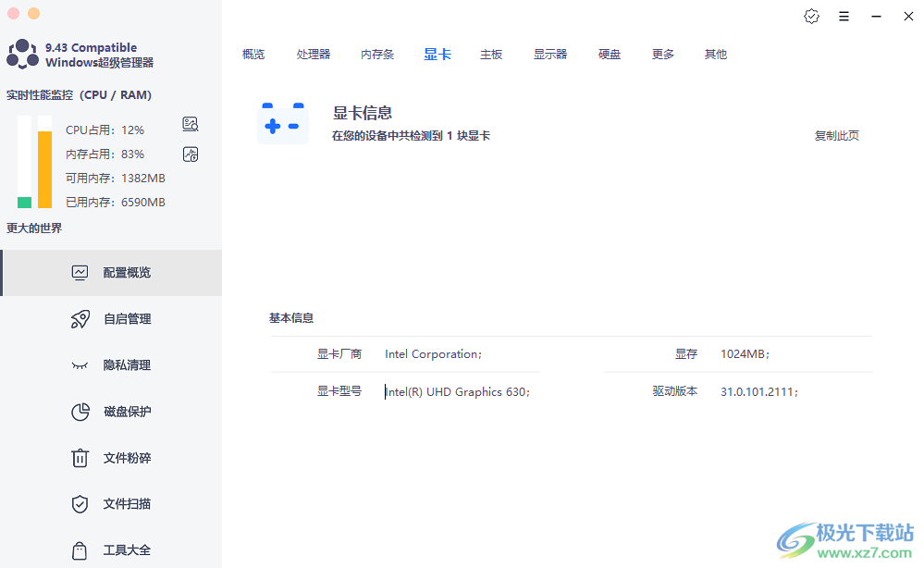Open the hamburger menu in title bar
The height and width of the screenshot is (568, 924).
844,17
